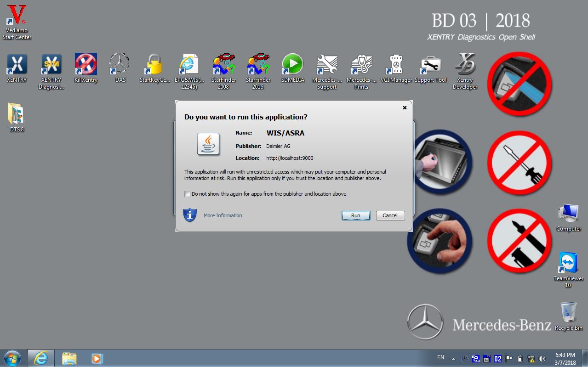Screen dimensions: 588x367
Task: Open the SDMEDIA green play icon
Action: coord(293,68)
